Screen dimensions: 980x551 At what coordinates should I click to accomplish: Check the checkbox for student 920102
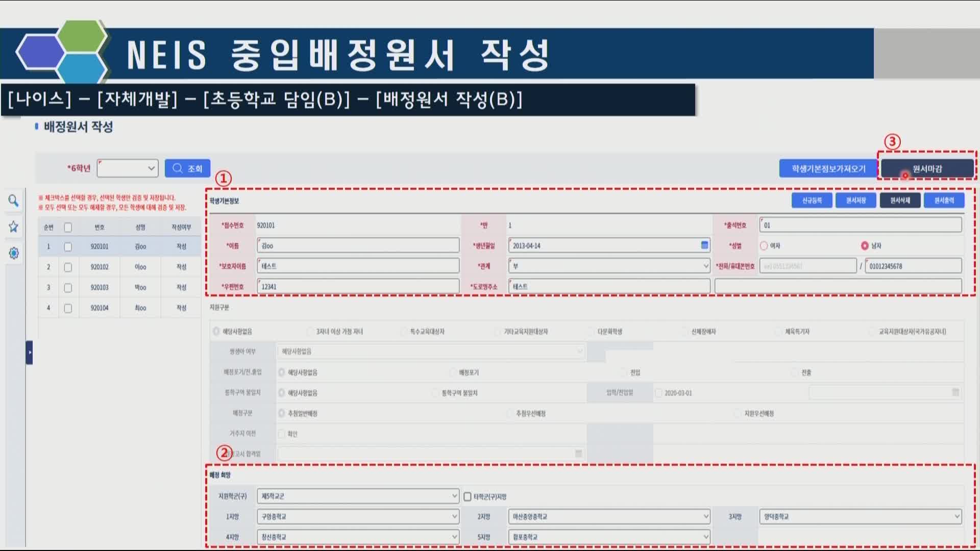click(68, 267)
